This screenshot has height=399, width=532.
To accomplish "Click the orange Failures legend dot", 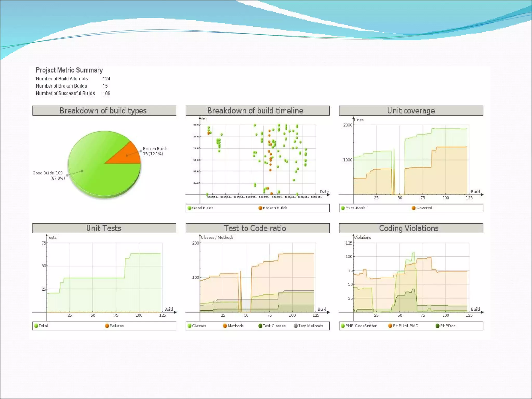I will (x=107, y=326).
